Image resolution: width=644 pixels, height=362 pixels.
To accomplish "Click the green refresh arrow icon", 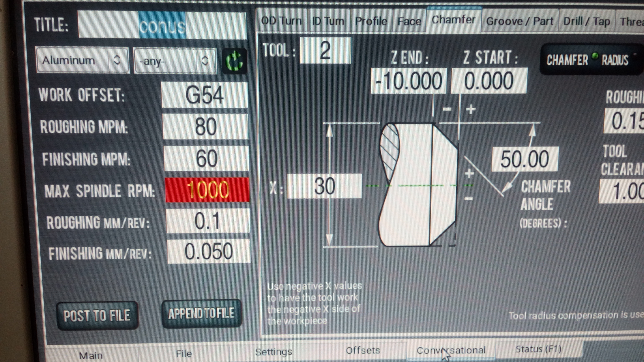I will pyautogui.click(x=234, y=61).
